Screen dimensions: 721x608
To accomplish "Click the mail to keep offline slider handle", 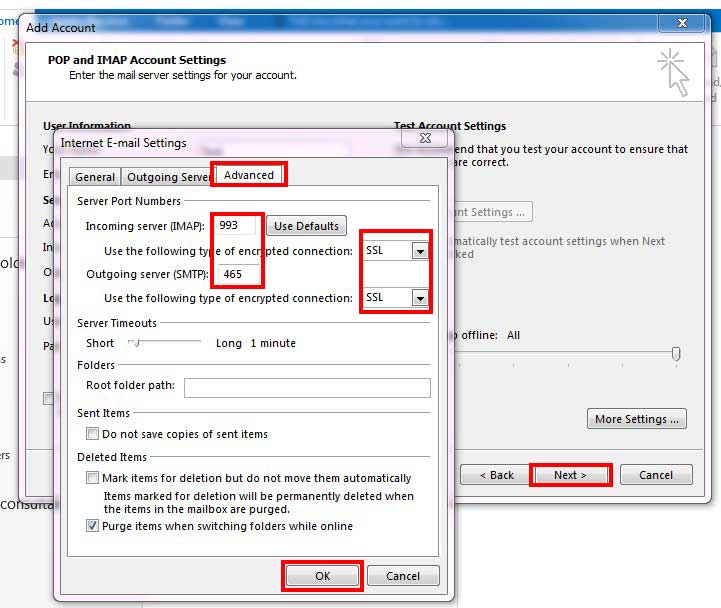I will (676, 353).
